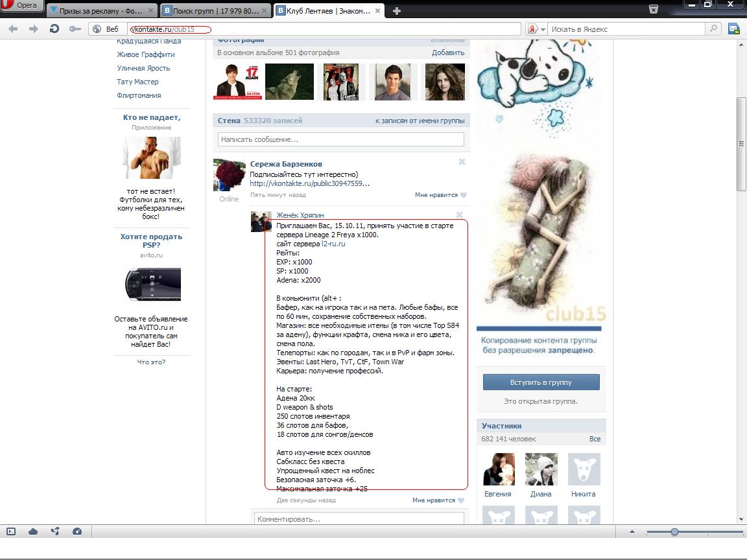Click the boxer T-shirt ad image

click(x=152, y=157)
